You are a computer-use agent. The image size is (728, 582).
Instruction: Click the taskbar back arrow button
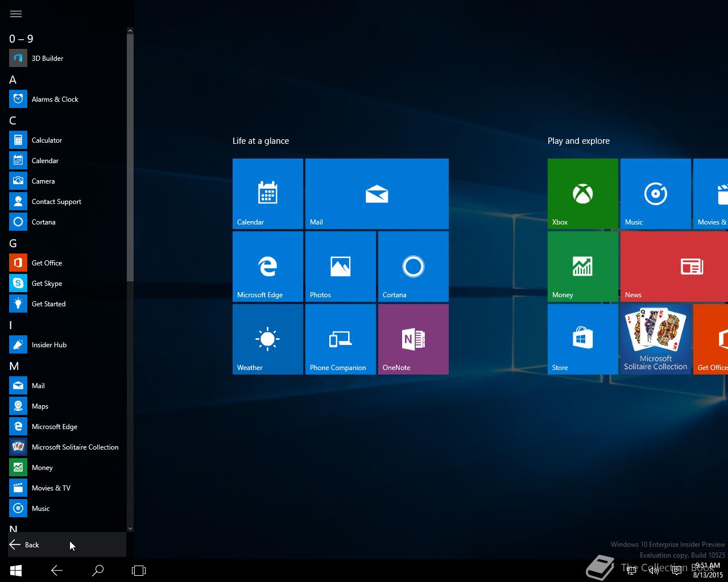point(57,571)
